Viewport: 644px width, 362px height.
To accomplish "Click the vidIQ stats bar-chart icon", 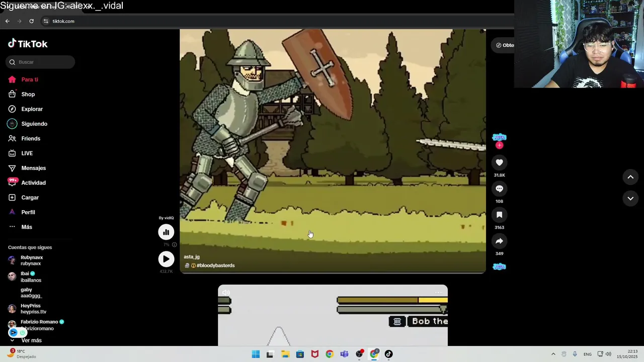I will pos(166,232).
